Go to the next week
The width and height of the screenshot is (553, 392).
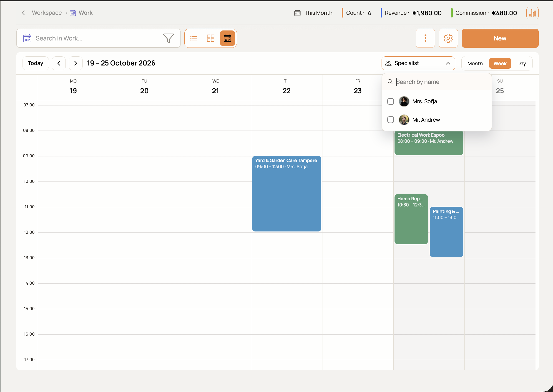[75, 63]
